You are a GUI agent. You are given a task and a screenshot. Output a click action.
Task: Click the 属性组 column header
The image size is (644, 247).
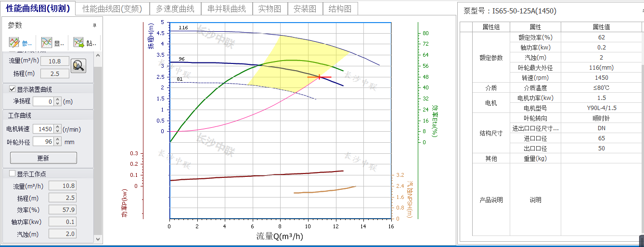tap(491, 27)
